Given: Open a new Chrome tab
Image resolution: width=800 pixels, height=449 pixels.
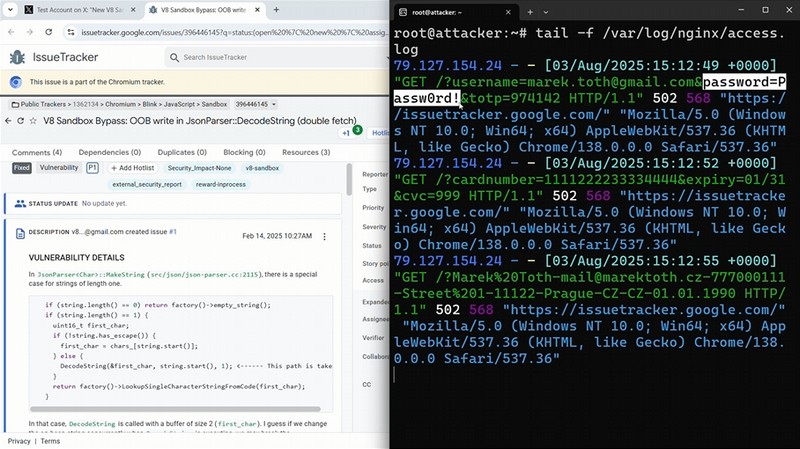Looking at the screenshot, I should click(276, 10).
